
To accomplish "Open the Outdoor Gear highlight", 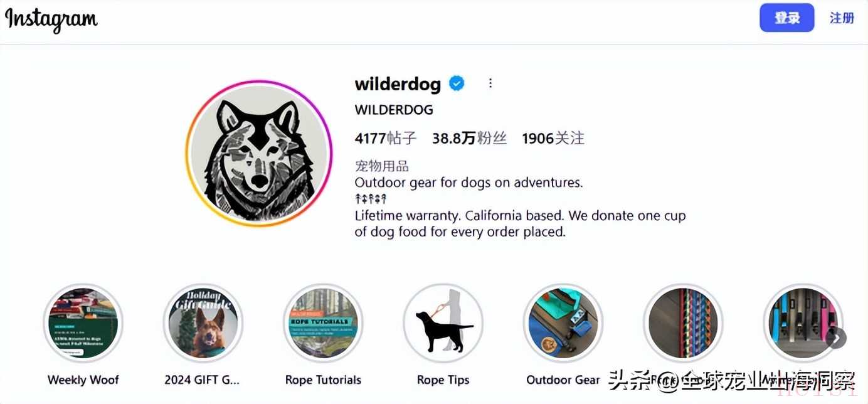I will coord(563,324).
